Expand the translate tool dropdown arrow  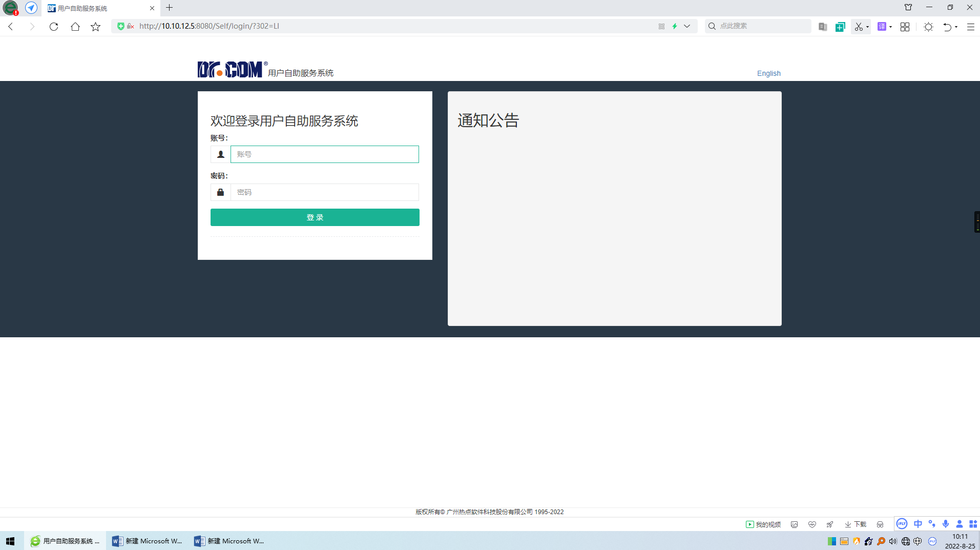coord(891,27)
